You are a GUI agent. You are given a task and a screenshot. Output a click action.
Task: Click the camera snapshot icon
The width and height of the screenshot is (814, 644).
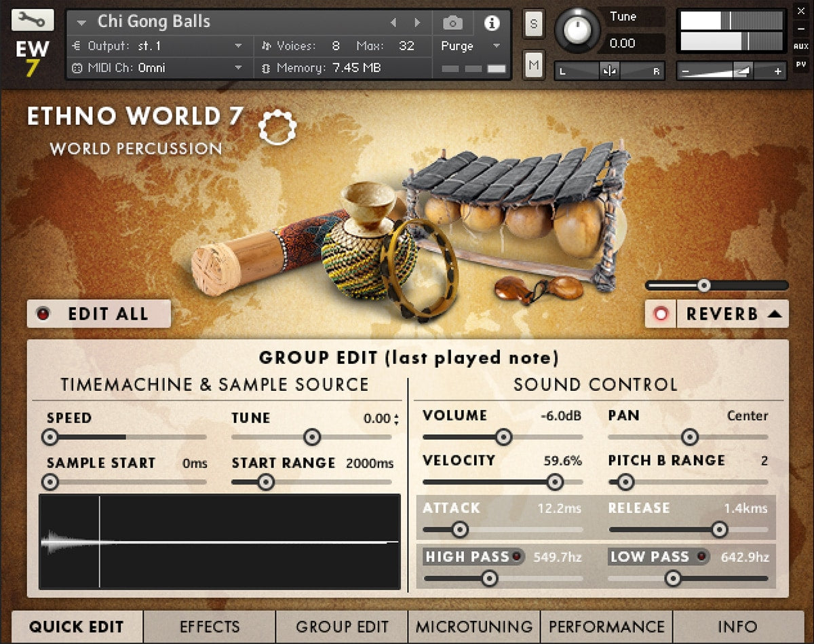[x=452, y=23]
